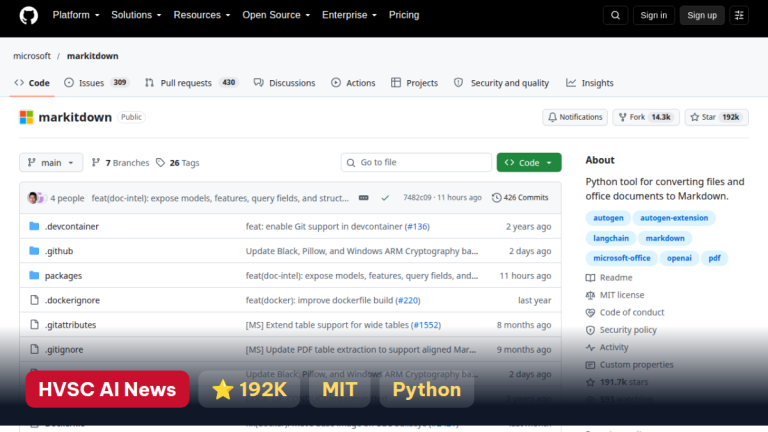Screen dimensions: 768x432
Task: Click the Sign in button
Action: click(x=653, y=15)
